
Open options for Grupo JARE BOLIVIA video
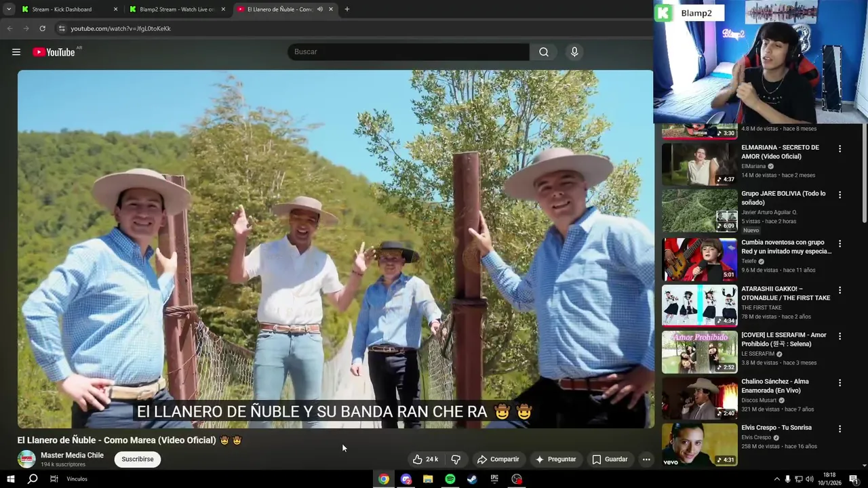(840, 195)
